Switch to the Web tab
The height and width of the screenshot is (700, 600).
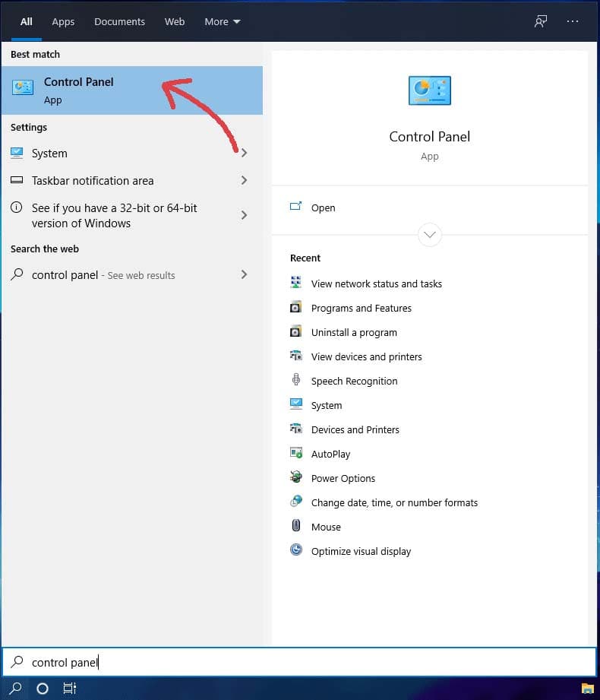click(x=175, y=21)
